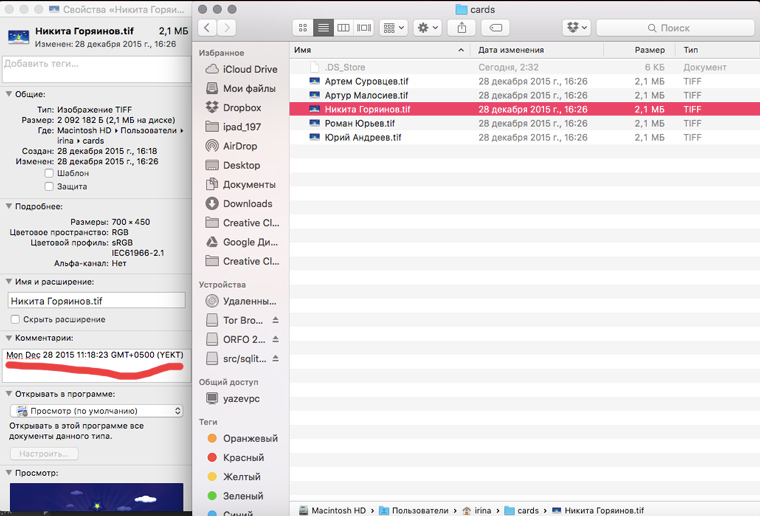Select the .DS_Store file row
Viewport: 760px width, 516px height.
pos(524,67)
